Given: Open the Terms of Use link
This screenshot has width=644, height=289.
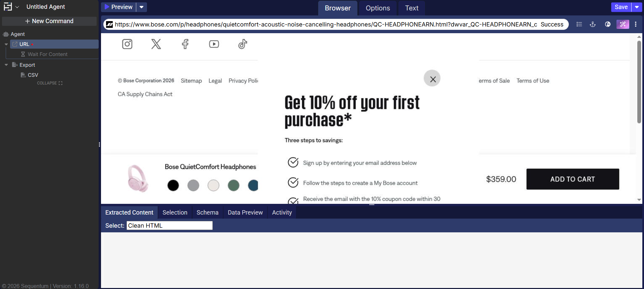Looking at the screenshot, I should tap(533, 81).
